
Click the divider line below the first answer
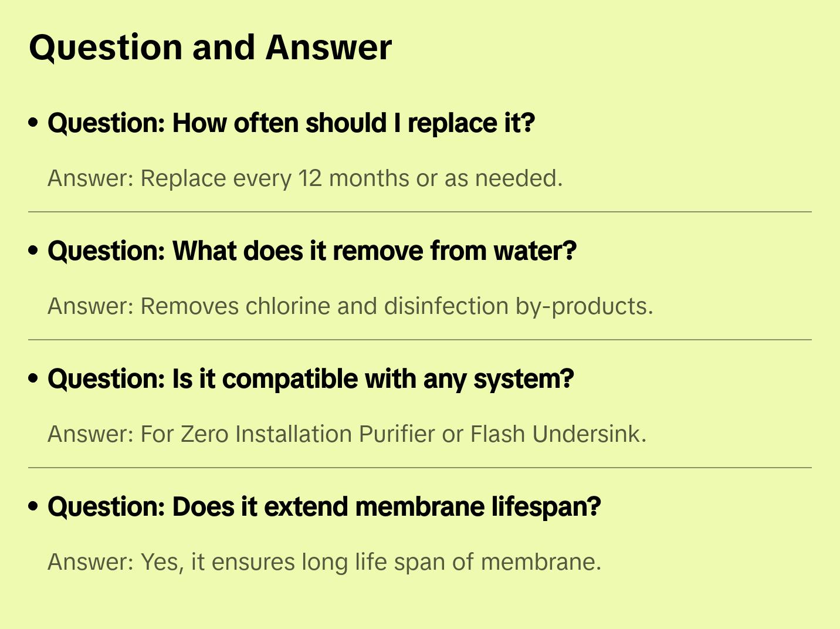click(x=420, y=212)
